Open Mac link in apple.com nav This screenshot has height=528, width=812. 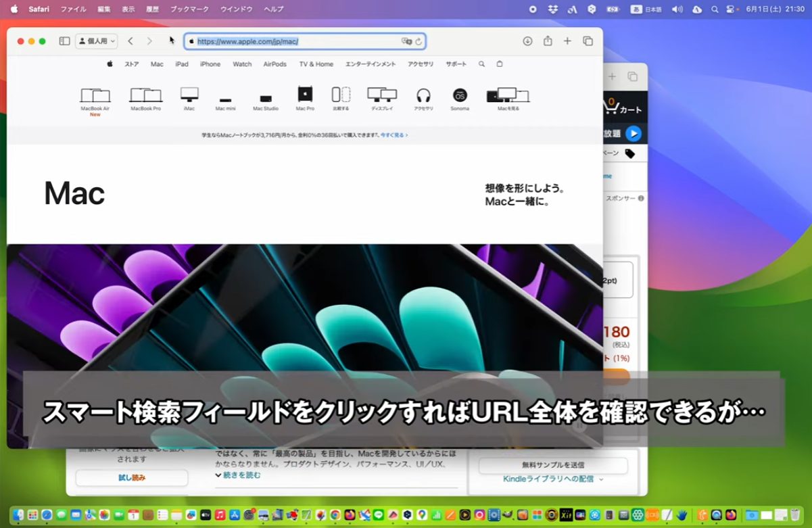pos(157,64)
